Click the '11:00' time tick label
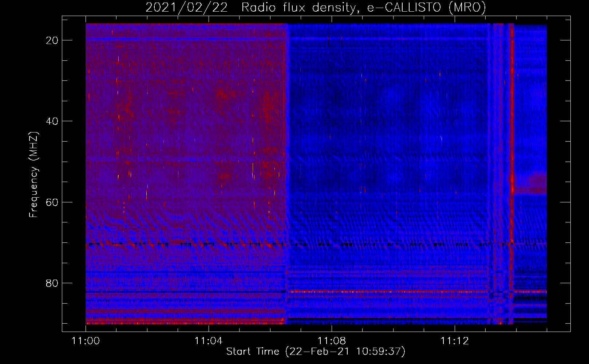Screen dimensions: 589x364 86,341
